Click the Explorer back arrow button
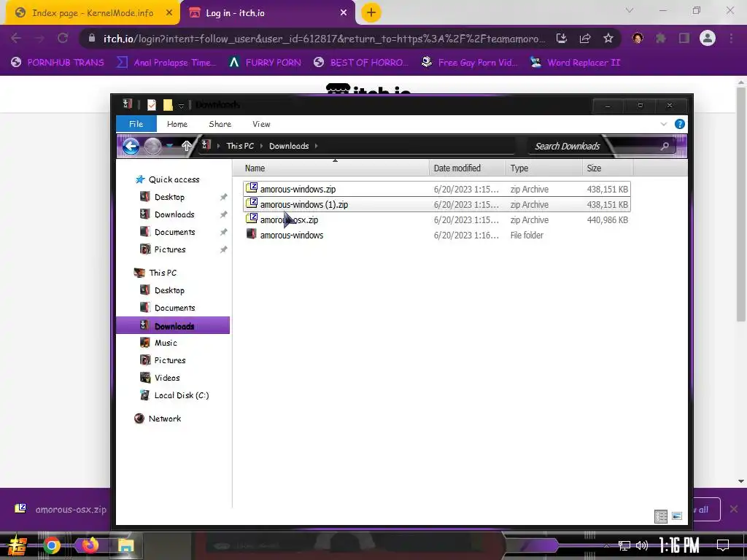This screenshot has height=560, width=747. pos(131,146)
